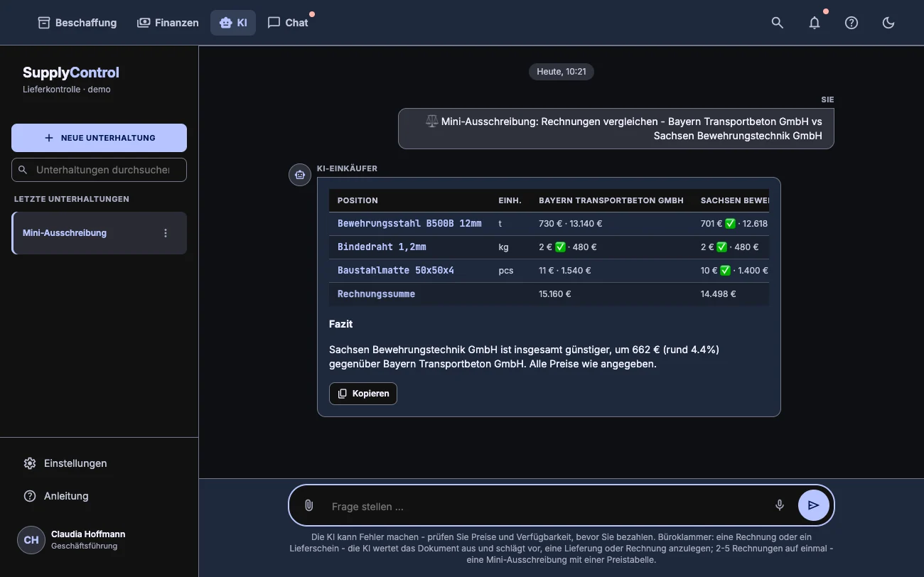Focus the Unterhaltungen durchsuchen search field
Screen dimensions: 924x577
click(99, 170)
